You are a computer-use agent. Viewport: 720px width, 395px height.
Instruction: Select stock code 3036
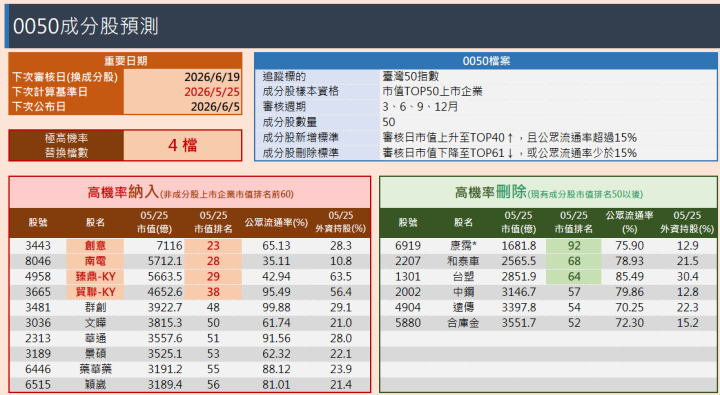38,323
